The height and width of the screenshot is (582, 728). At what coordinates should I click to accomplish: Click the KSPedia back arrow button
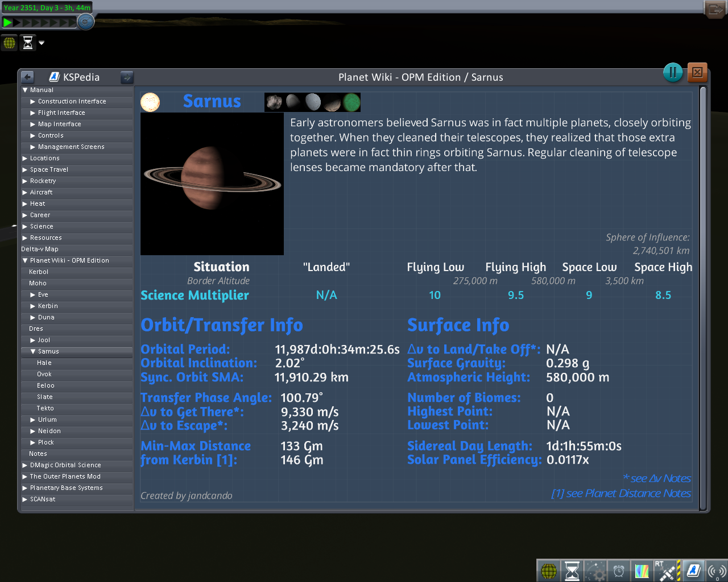(27, 77)
